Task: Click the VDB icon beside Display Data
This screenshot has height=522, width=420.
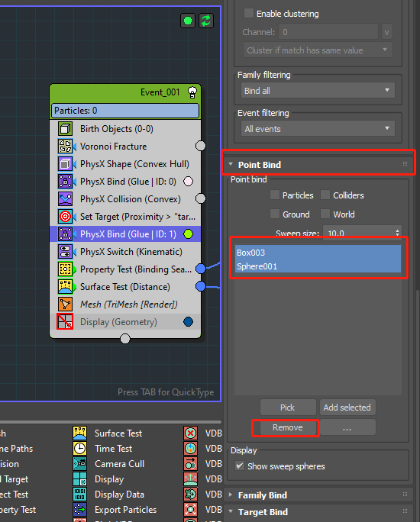Action: [x=190, y=495]
